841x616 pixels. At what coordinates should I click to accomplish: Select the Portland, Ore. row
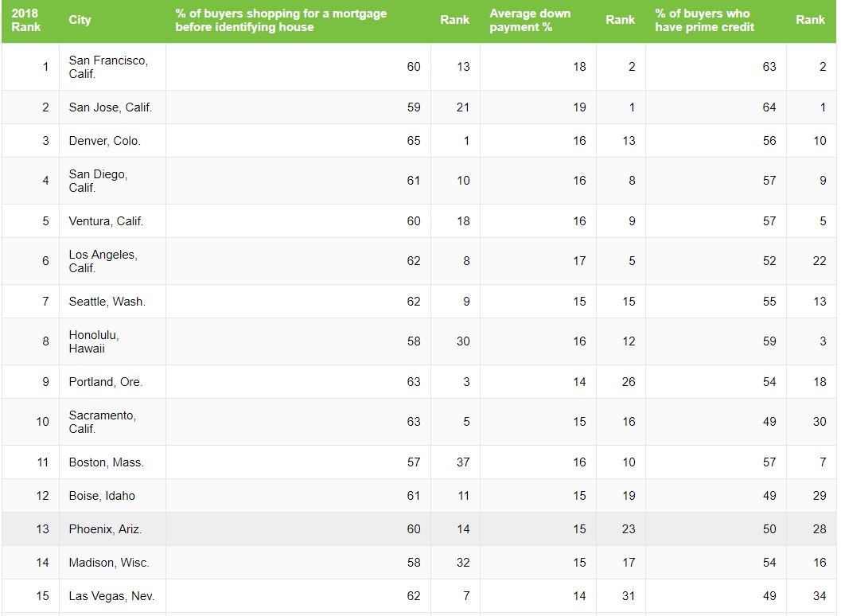(x=419, y=382)
